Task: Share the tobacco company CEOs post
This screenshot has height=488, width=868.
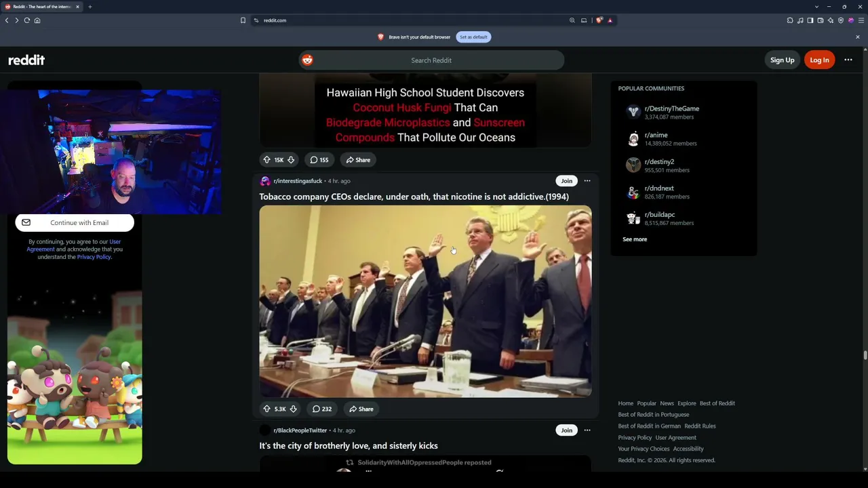Action: coord(361,409)
